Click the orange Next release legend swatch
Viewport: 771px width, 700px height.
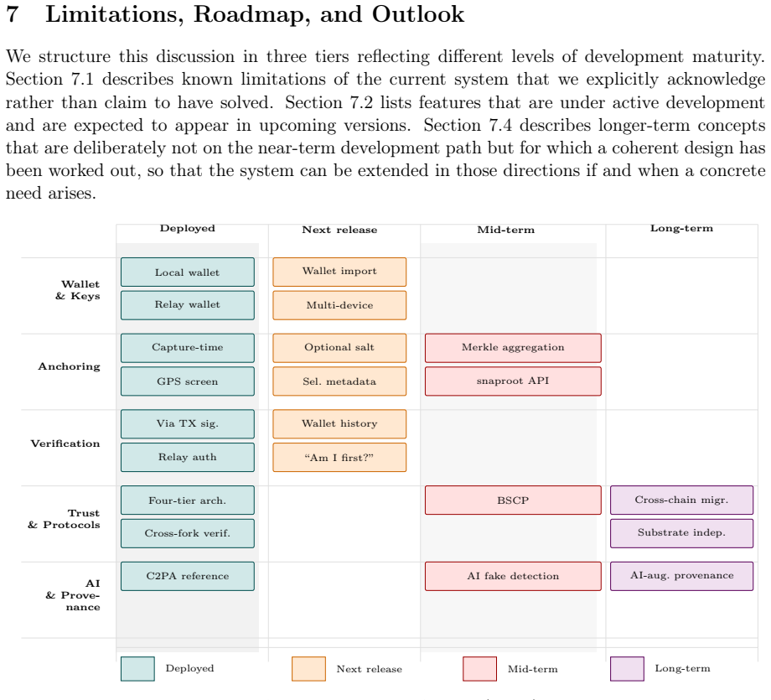click(308, 669)
